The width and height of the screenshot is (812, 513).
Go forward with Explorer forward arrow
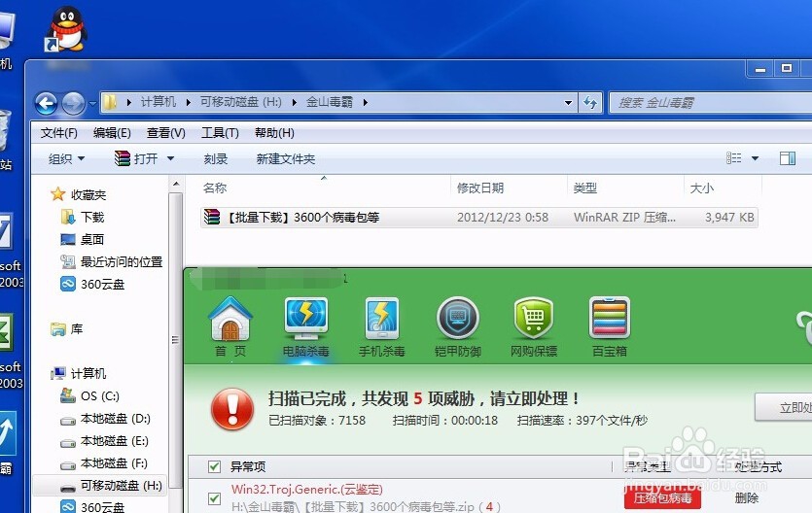[73, 103]
